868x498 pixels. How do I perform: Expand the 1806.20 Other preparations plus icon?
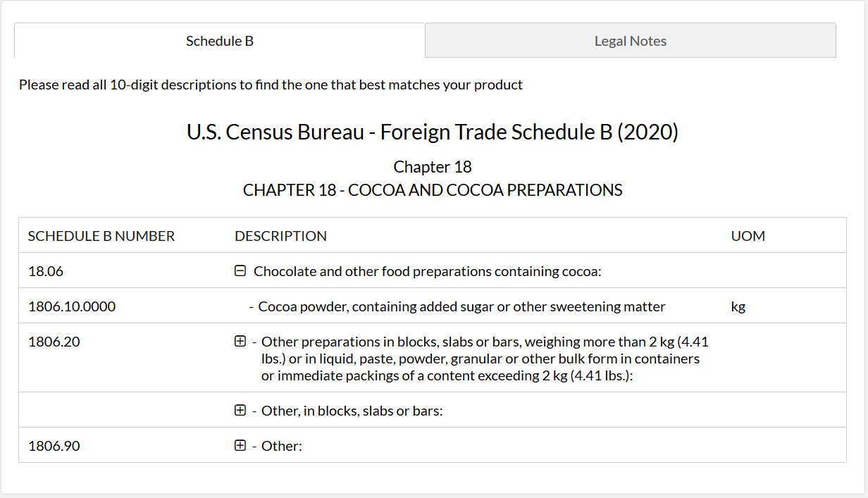pyautogui.click(x=240, y=341)
